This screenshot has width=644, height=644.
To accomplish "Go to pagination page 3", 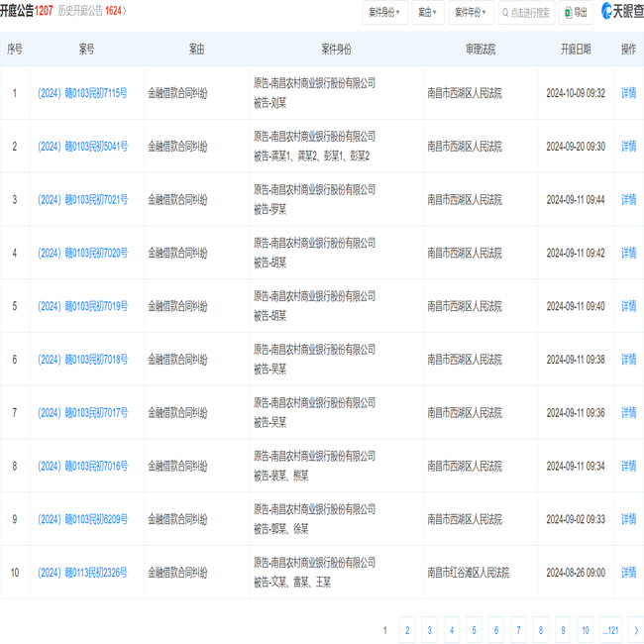I will click(x=429, y=630).
